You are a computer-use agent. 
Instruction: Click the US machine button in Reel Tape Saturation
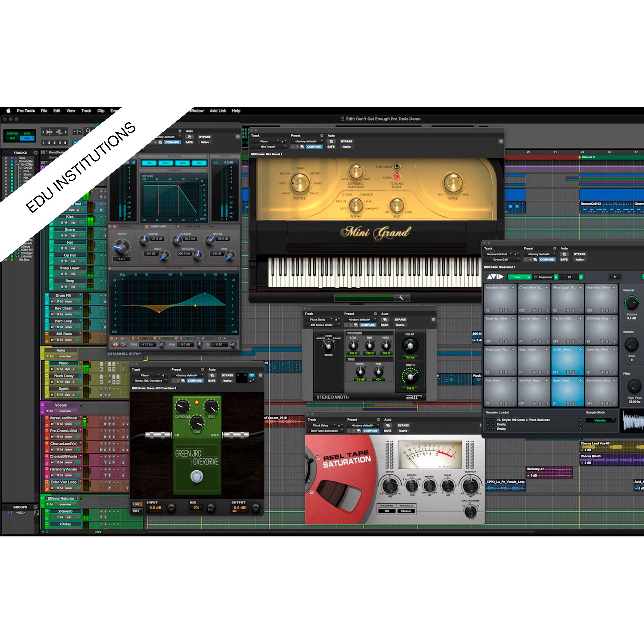coord(387,511)
